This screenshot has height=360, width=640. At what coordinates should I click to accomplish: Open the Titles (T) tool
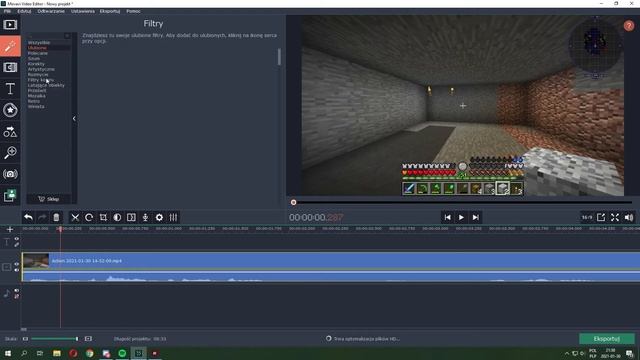tap(10, 89)
